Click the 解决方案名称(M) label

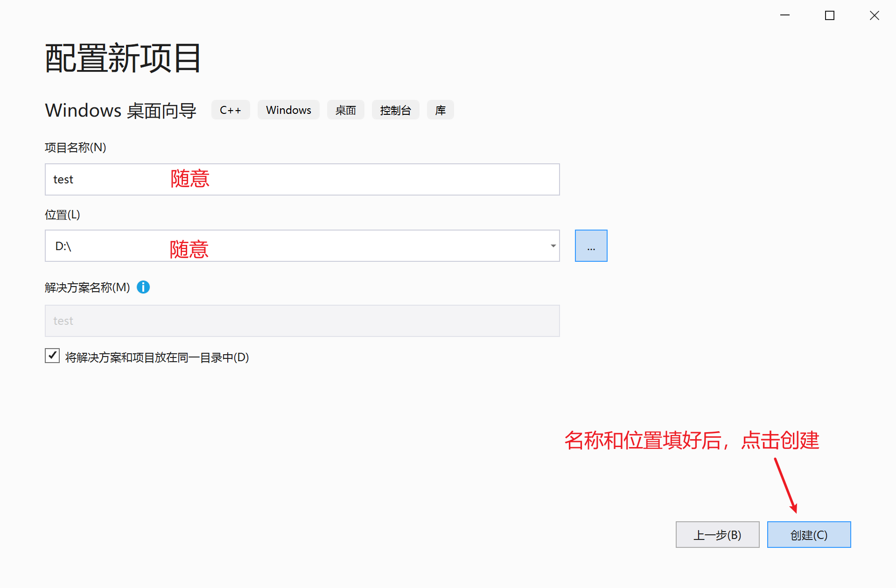pos(87,287)
